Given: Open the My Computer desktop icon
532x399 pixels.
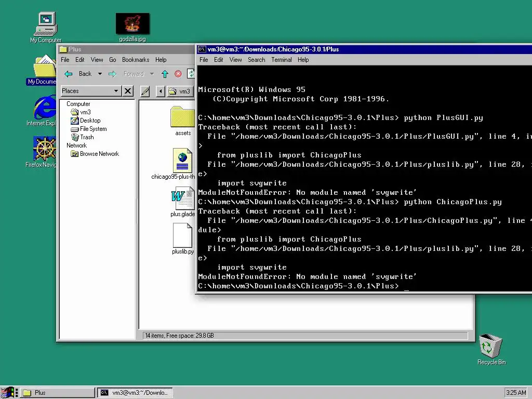Looking at the screenshot, I should click(x=46, y=26).
